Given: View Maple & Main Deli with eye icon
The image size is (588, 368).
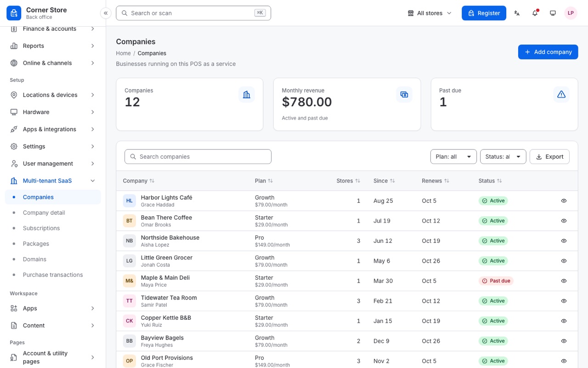Looking at the screenshot, I should tap(564, 281).
